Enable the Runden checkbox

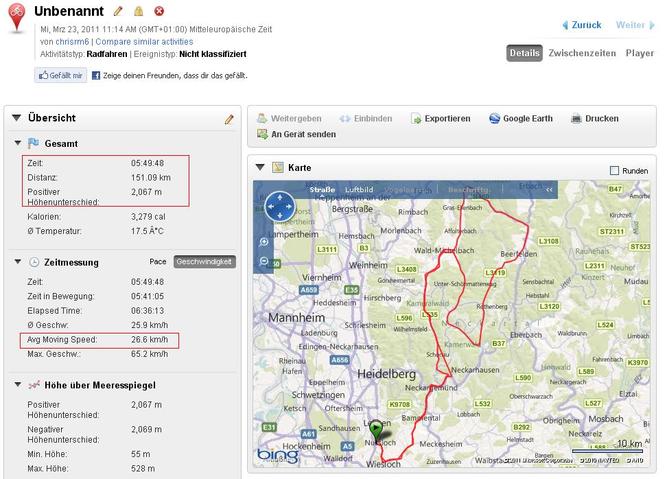tap(615, 170)
